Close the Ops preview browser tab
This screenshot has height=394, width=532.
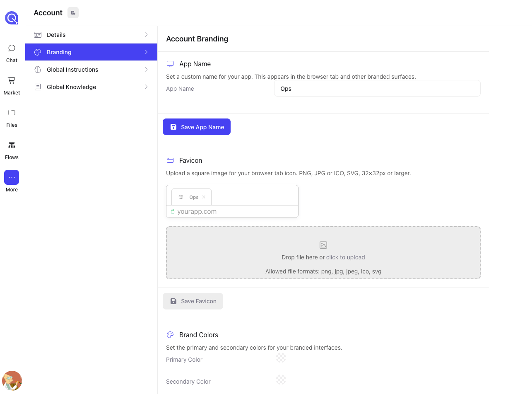click(204, 197)
